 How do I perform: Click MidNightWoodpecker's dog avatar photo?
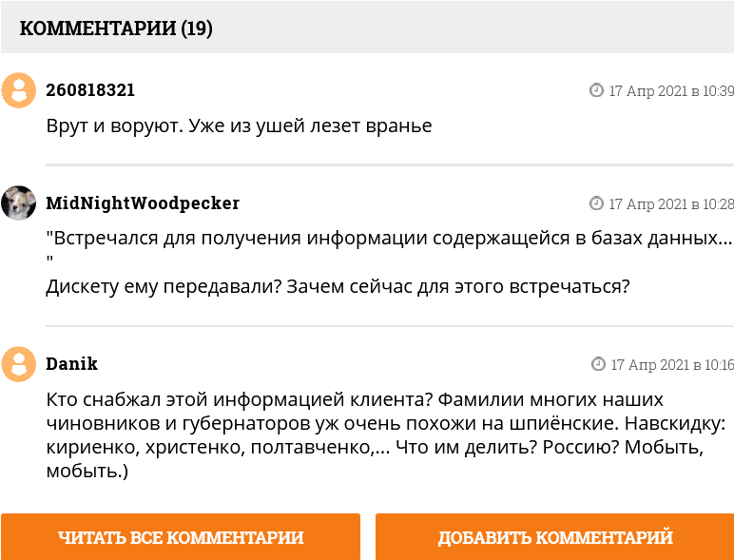pyautogui.click(x=19, y=203)
